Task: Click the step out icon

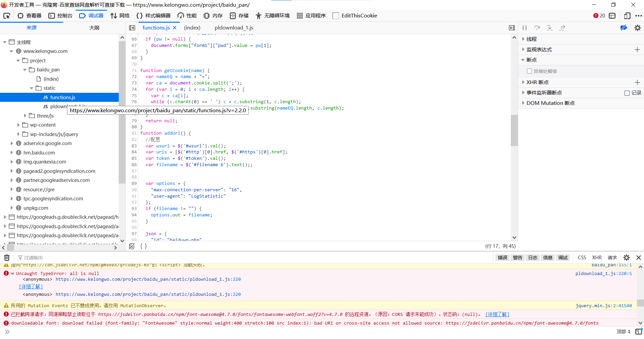Action: point(562,28)
